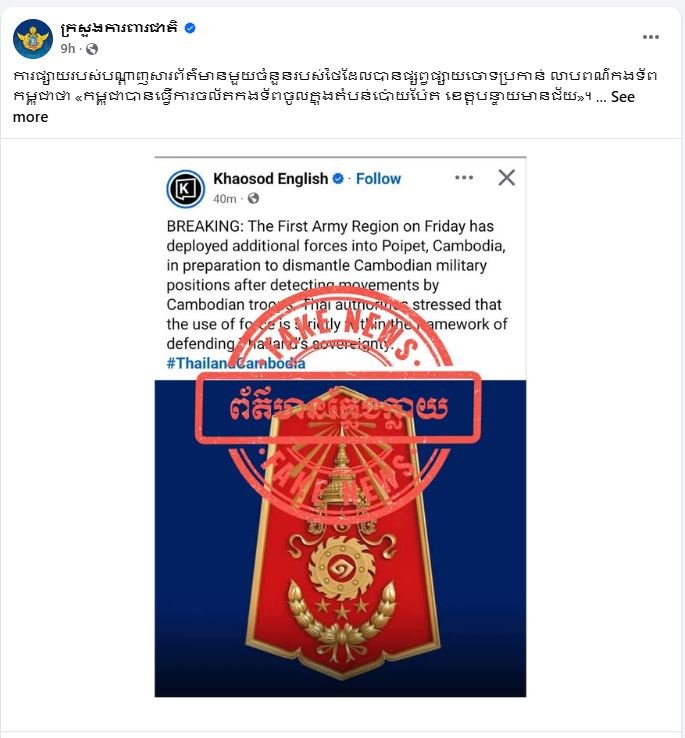Click Follow next to Khaosod English
Image resolution: width=685 pixels, height=738 pixels.
point(378,179)
